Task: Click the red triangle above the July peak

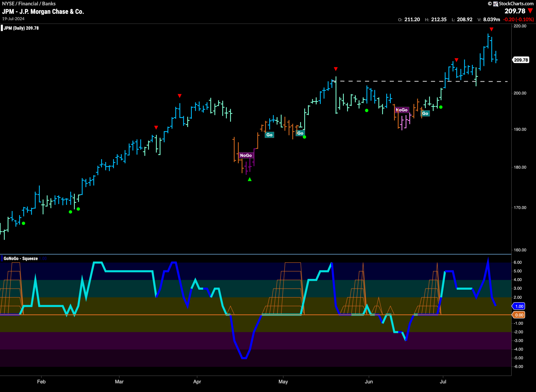Action: 491,29
